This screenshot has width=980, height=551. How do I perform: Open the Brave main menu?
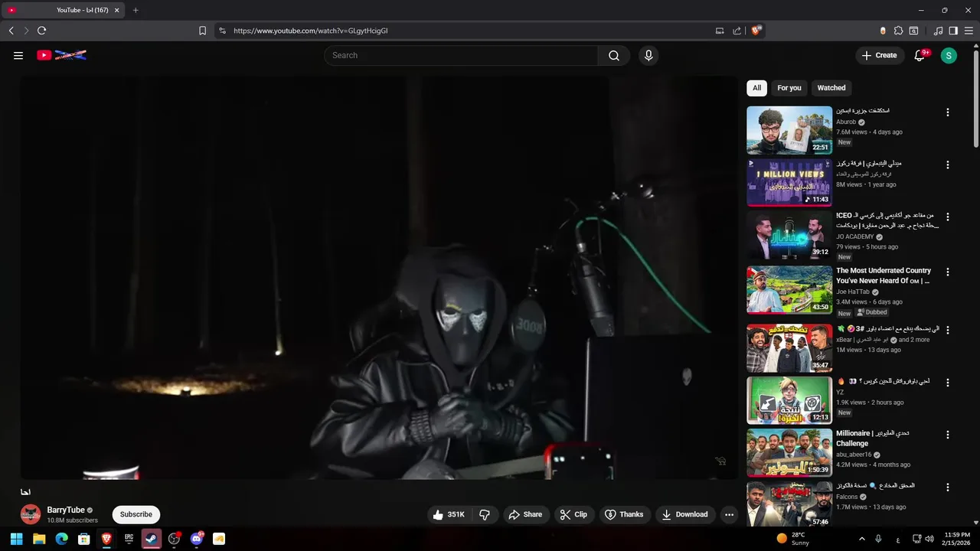(969, 31)
